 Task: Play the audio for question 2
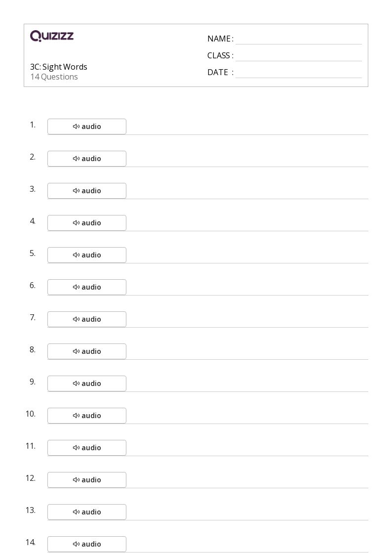tap(86, 159)
